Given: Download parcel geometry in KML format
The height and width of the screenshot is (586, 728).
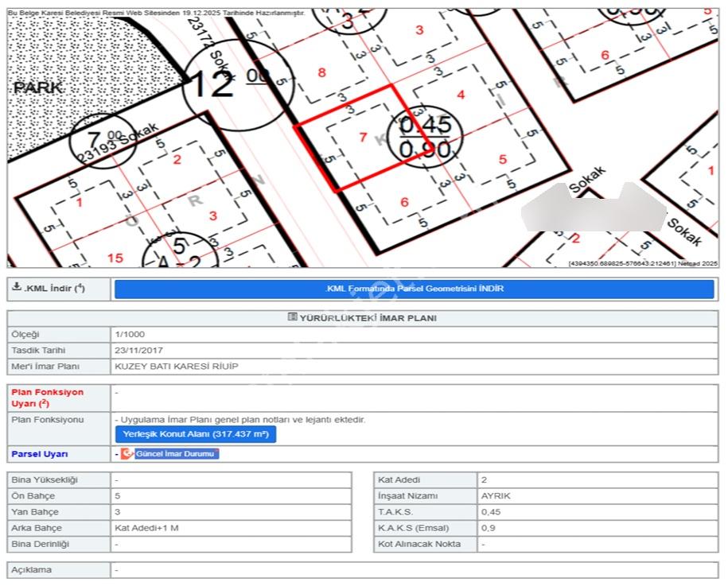Looking at the screenshot, I should click(415, 289).
